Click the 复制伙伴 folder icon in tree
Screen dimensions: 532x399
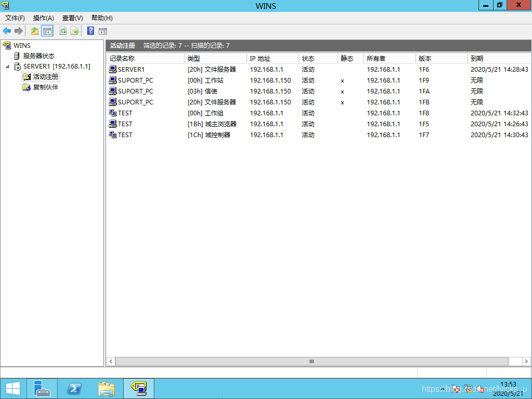[26, 87]
